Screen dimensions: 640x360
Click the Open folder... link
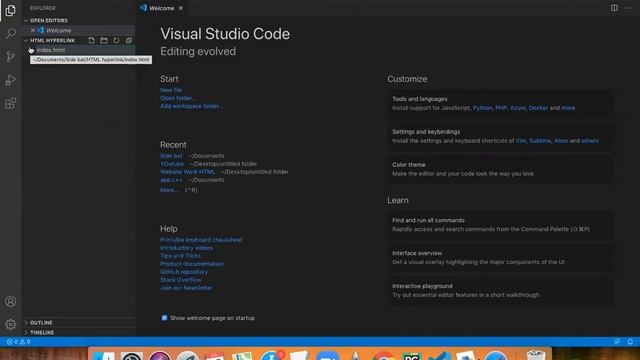178,98
